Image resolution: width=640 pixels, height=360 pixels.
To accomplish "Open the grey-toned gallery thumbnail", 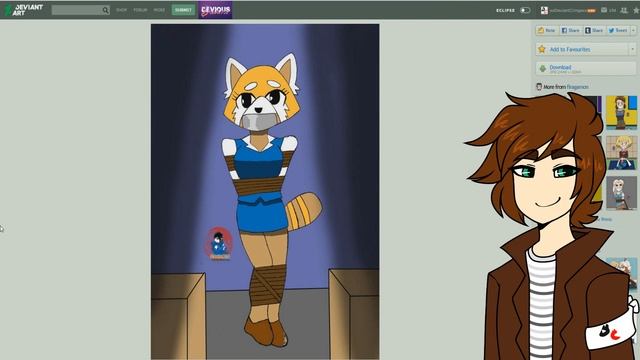I will click(x=621, y=193).
